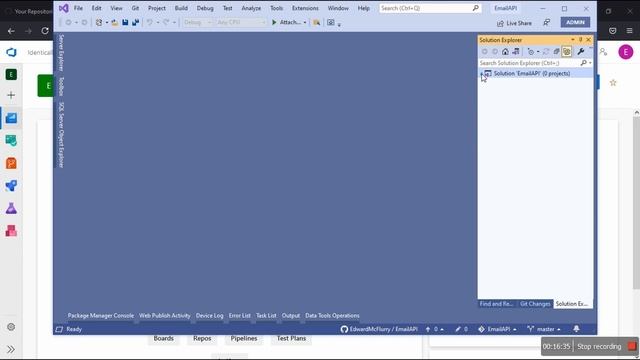Image resolution: width=640 pixels, height=360 pixels.
Task: Click the Redo arrow icon
Action: pos(166,22)
